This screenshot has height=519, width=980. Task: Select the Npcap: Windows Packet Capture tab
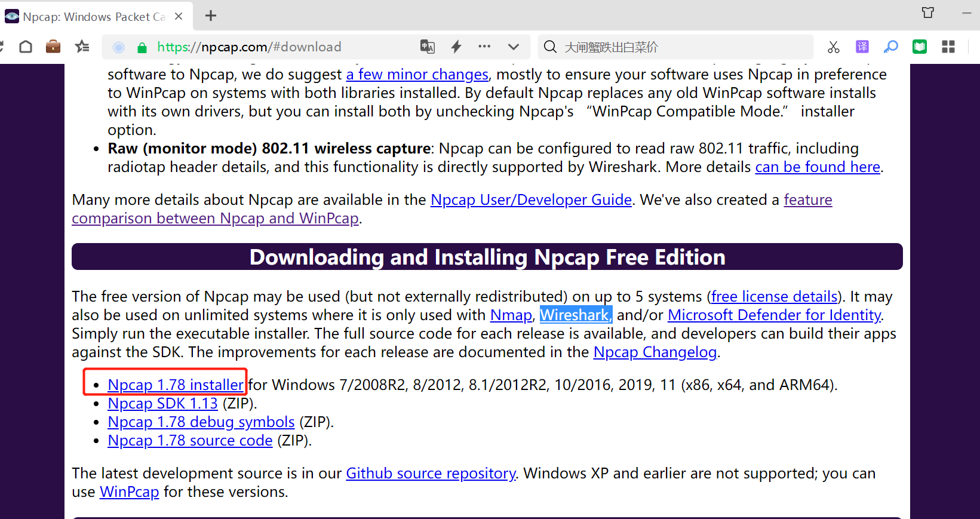click(96, 16)
